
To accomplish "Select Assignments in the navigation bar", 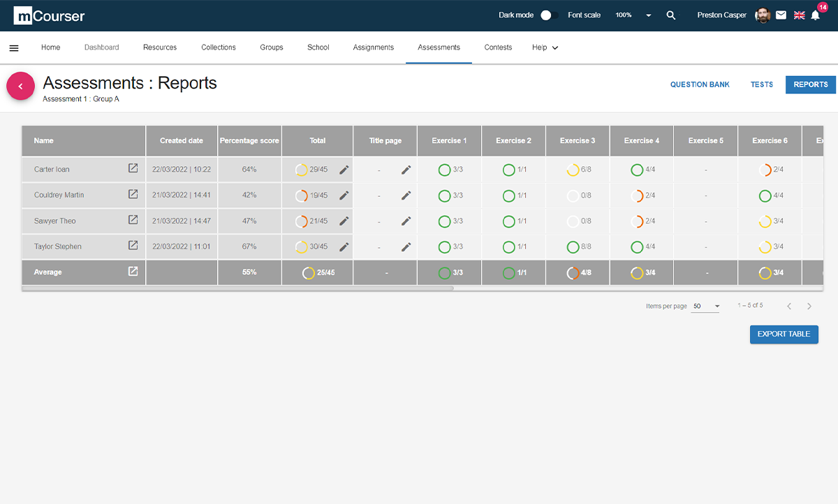I will click(x=373, y=47).
